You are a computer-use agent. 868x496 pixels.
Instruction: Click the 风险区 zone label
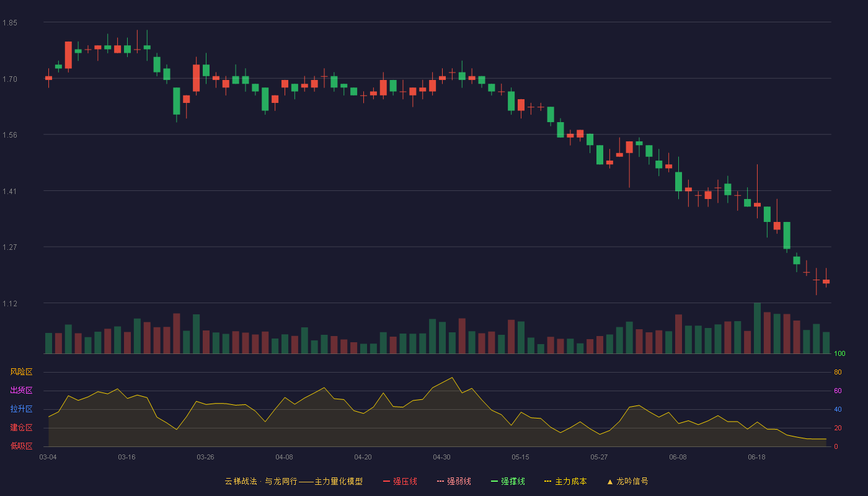point(21,372)
